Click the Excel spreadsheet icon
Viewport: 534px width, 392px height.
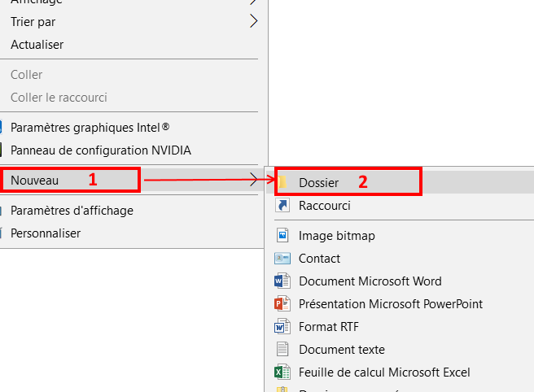point(282,372)
